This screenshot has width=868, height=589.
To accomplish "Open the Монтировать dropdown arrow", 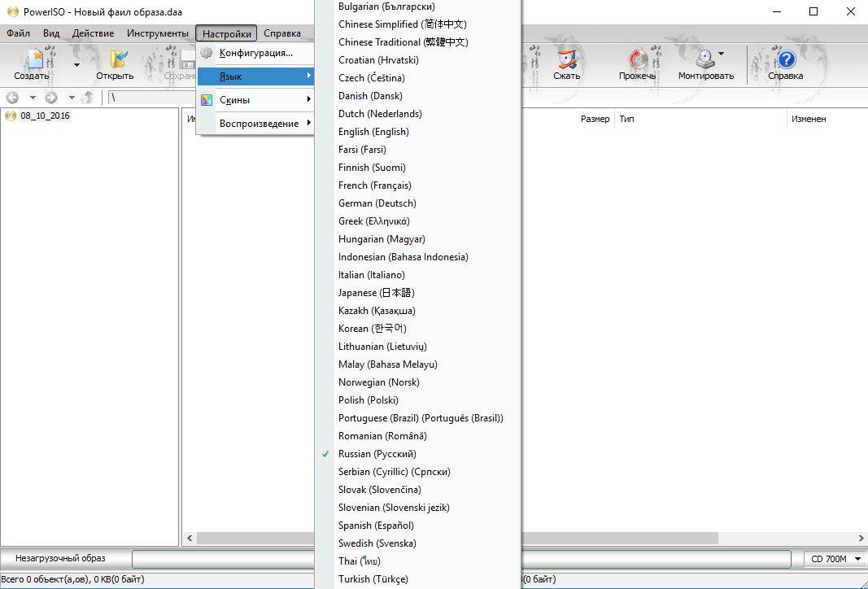I will pyautogui.click(x=722, y=54).
